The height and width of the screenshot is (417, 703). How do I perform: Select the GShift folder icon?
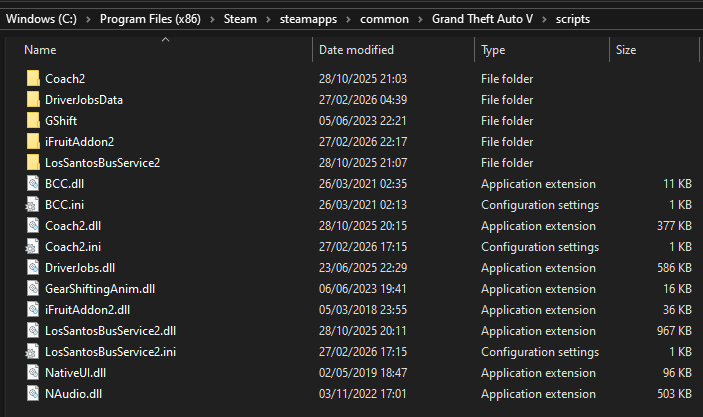[33, 121]
